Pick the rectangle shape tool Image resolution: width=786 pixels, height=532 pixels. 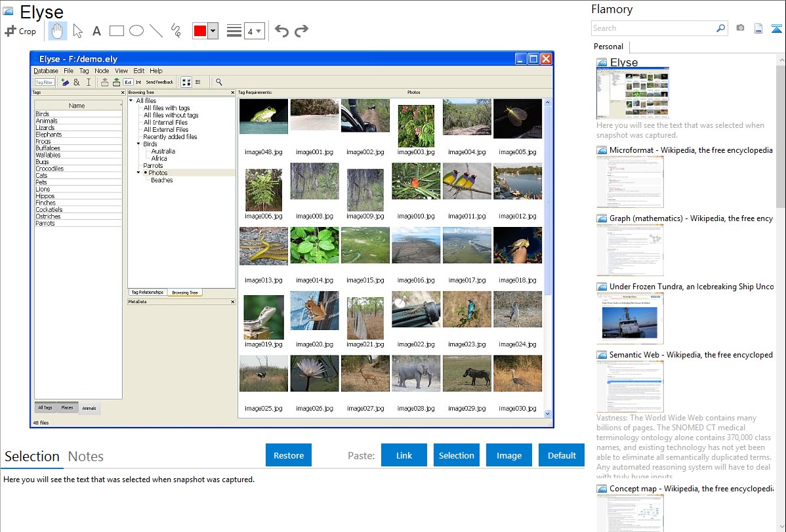(x=117, y=31)
